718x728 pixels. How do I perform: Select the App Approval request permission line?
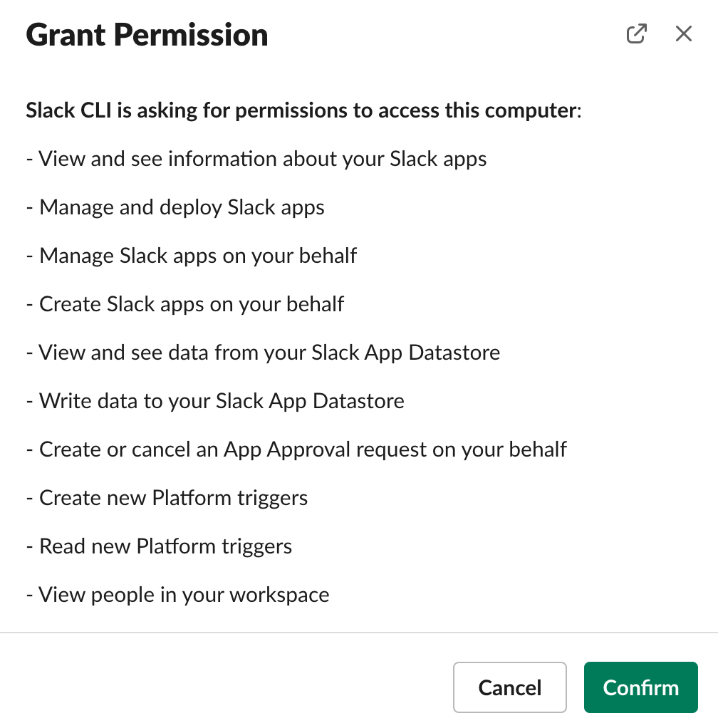[x=296, y=449]
